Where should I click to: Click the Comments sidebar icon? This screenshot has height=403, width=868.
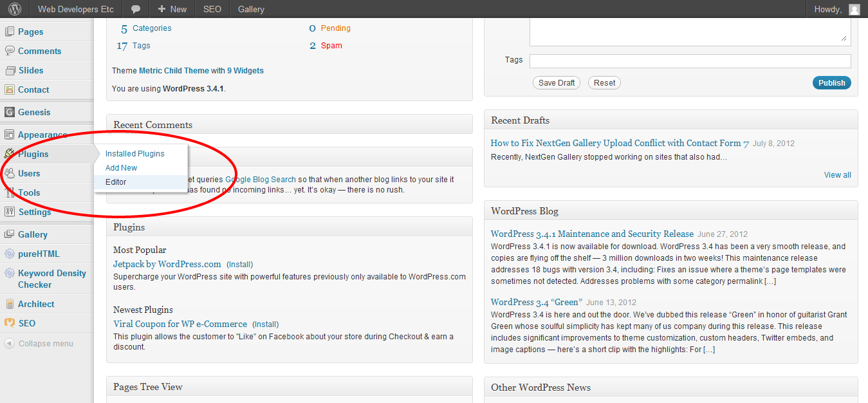[x=10, y=51]
